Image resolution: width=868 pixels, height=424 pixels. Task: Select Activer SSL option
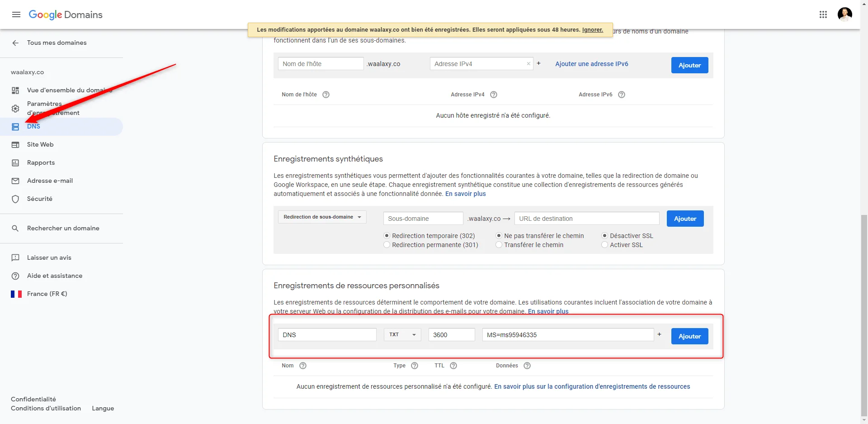[604, 245]
